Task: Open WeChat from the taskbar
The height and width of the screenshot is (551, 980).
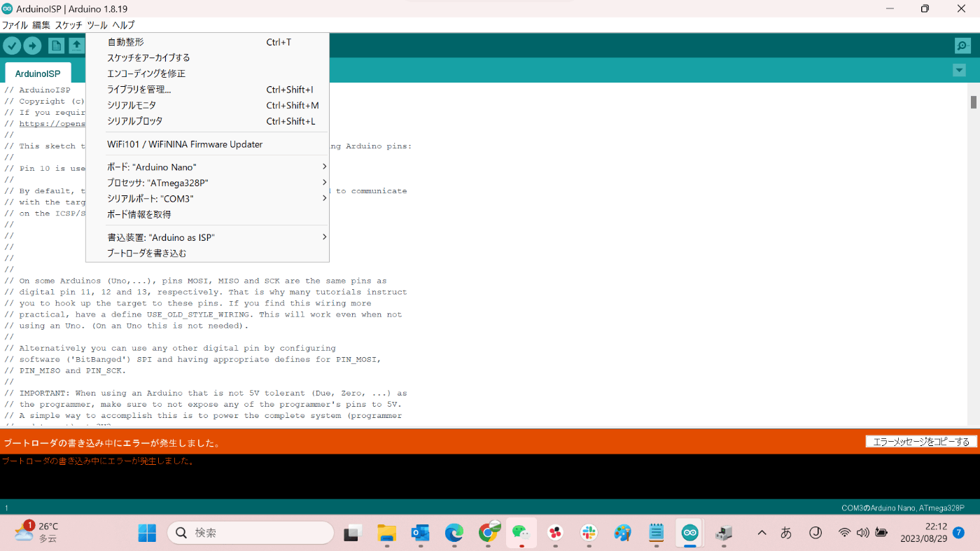Action: pos(521,533)
